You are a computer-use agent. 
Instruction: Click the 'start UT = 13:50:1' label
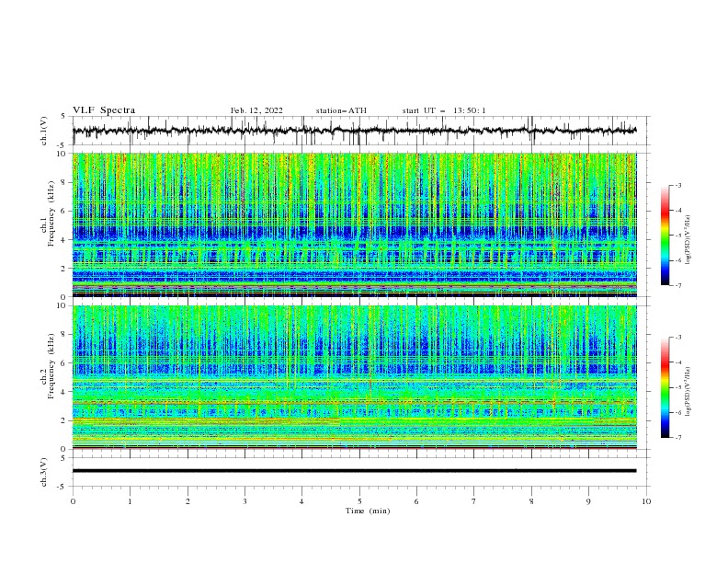tap(444, 110)
